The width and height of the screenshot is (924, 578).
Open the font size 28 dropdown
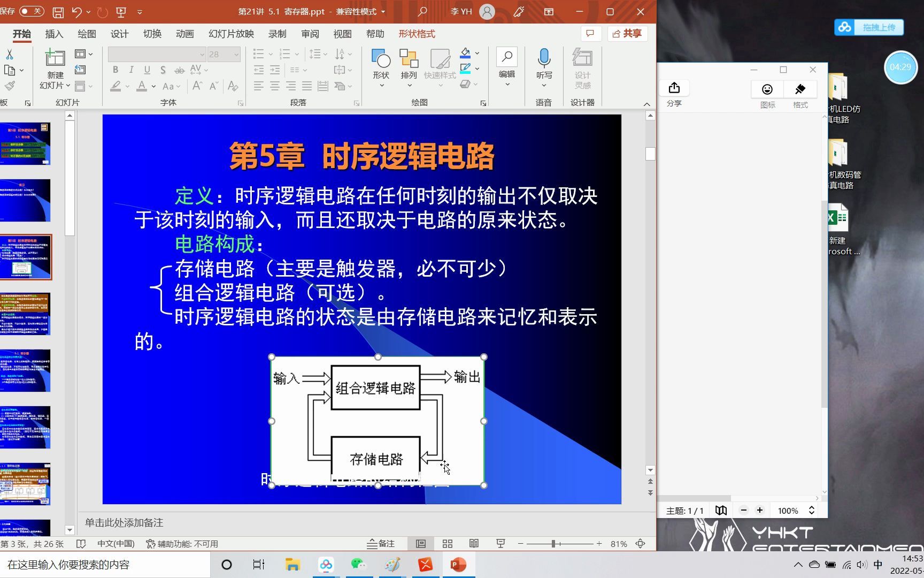(236, 54)
